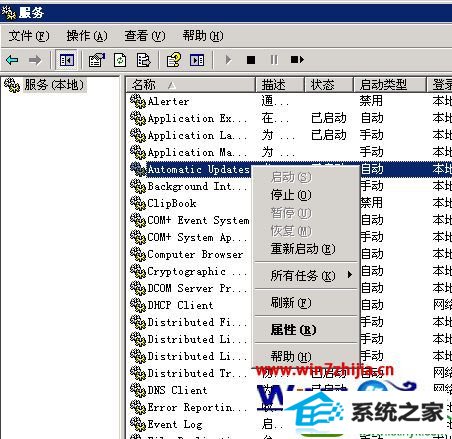
Task: Choose 重新启动(E) from the context menu
Action: click(306, 249)
